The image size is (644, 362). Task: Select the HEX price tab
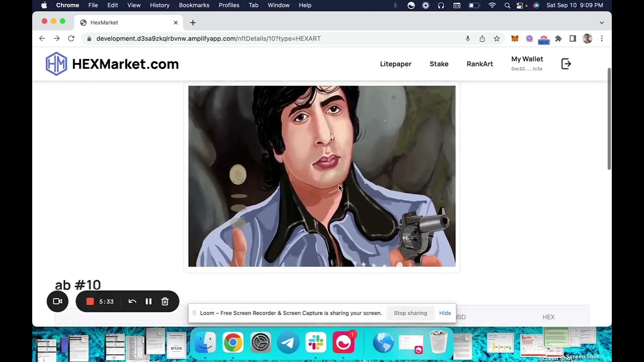click(548, 317)
